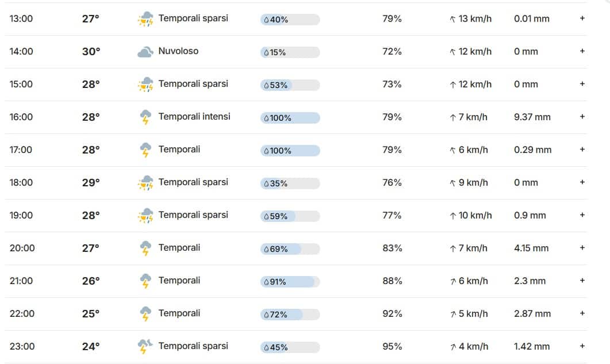This screenshot has height=364, width=610.
Task: Click the cloudy icon at 14:00
Action: [145, 52]
